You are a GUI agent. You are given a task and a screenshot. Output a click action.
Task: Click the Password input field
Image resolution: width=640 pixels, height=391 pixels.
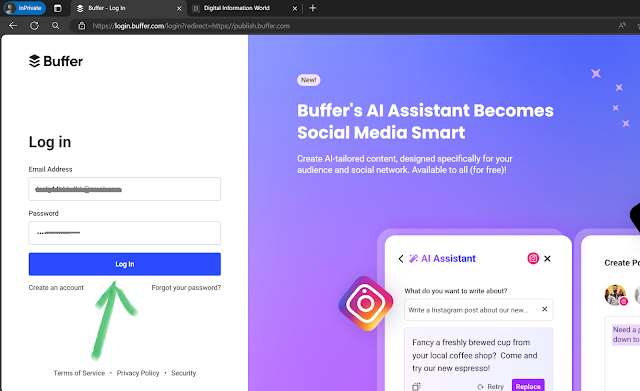coord(124,233)
